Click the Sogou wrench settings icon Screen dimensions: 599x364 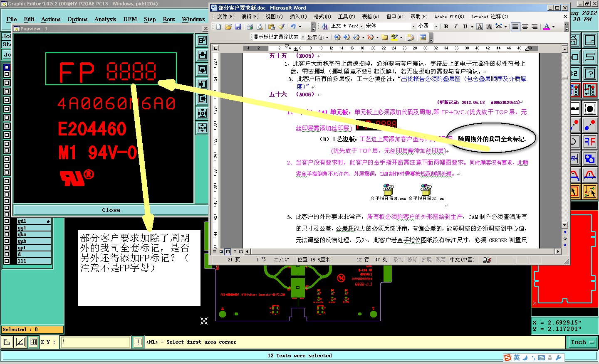pos(559,358)
